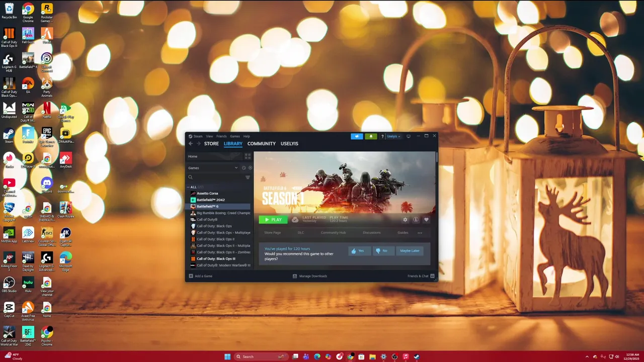The image size is (644, 362).
Task: Open the Steam desktop shortcut
Action: [9, 135]
